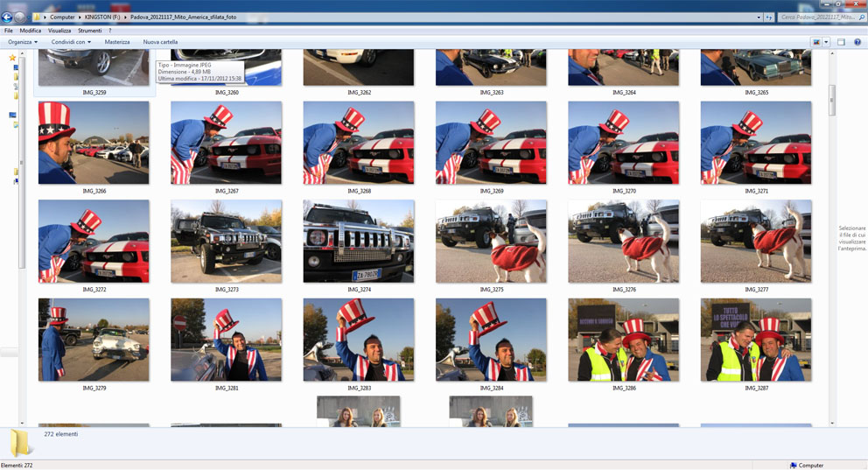The height and width of the screenshot is (470, 868).
Task: Change view with the thumbnails view icon
Action: pyautogui.click(x=816, y=42)
